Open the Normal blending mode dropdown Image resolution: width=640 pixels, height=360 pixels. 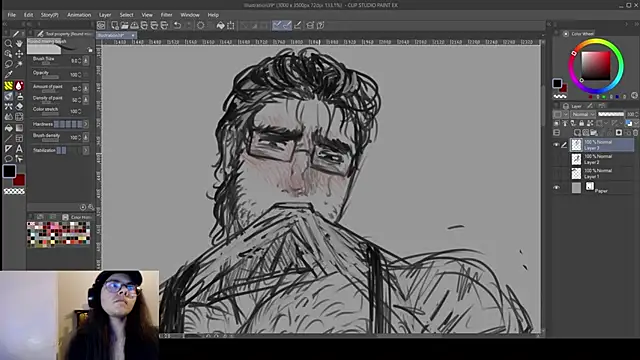[583, 114]
